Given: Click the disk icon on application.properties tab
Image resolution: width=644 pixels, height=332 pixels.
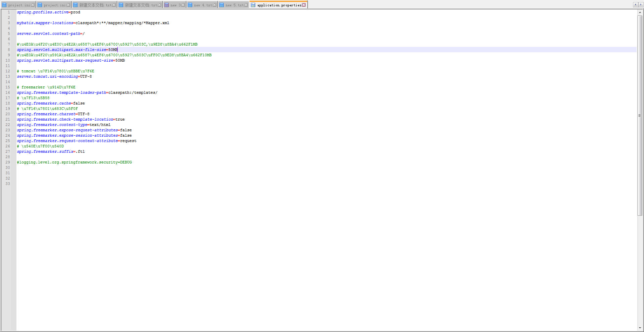Looking at the screenshot, I should coord(253,5).
